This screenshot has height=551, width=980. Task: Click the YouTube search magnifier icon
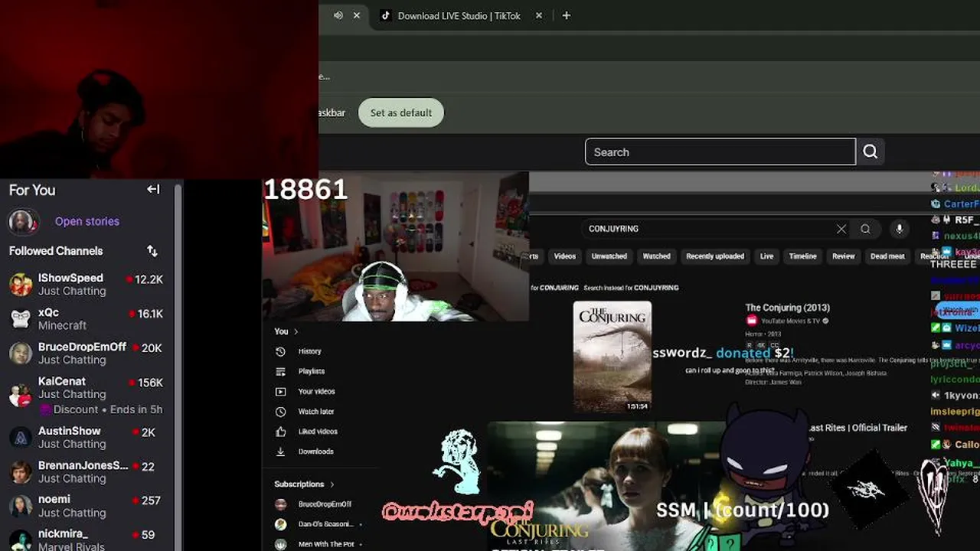click(x=865, y=229)
